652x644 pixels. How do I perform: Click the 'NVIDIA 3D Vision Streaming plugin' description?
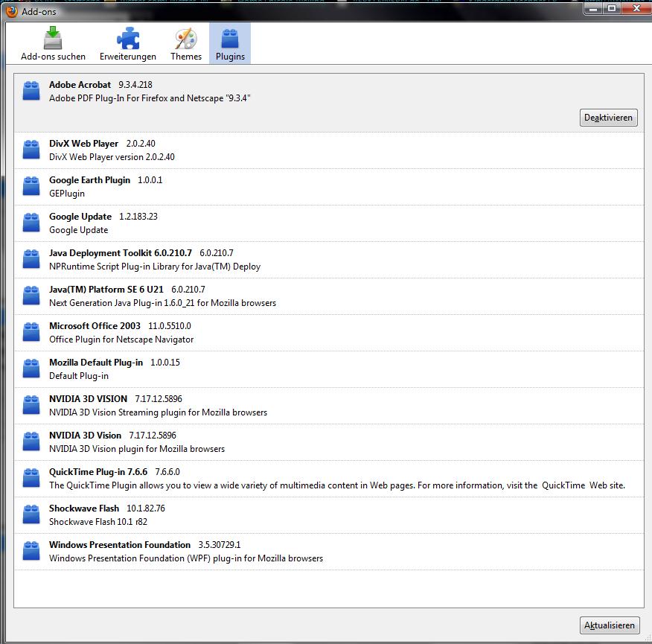(x=158, y=412)
